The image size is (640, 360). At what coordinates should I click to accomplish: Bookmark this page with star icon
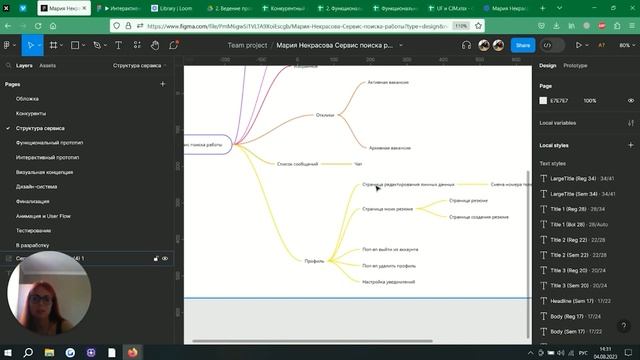[x=478, y=26]
